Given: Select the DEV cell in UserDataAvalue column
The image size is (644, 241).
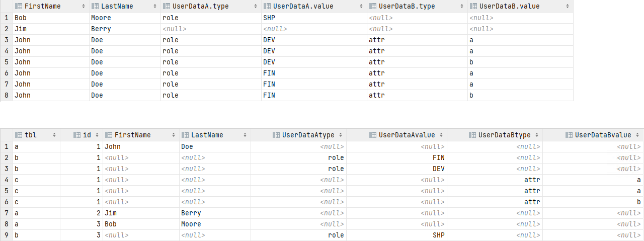Looking at the screenshot, I should [438, 169].
